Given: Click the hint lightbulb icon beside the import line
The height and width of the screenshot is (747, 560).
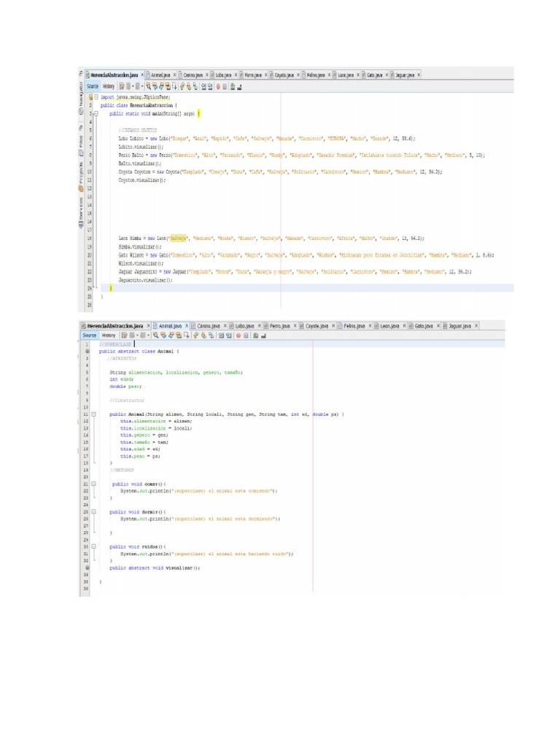Looking at the screenshot, I should tap(90, 96).
